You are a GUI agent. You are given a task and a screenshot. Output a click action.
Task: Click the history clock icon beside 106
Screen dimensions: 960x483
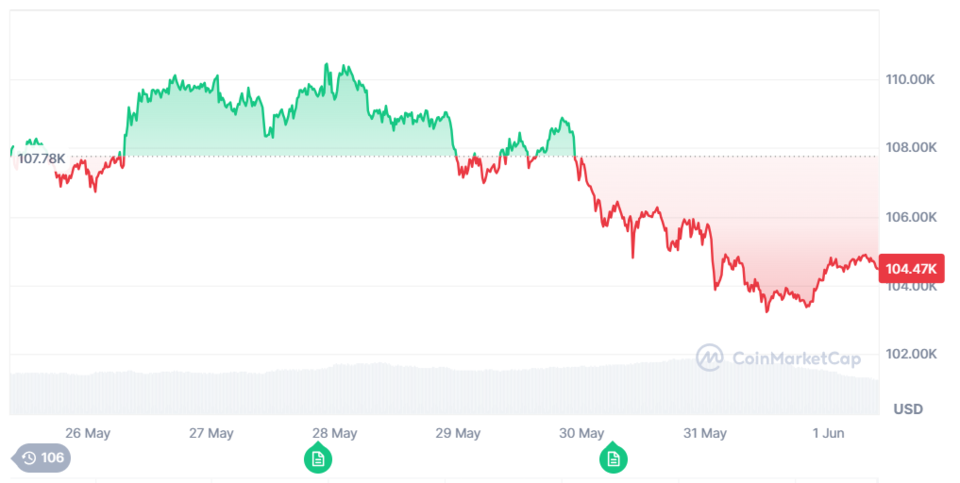pos(29,458)
